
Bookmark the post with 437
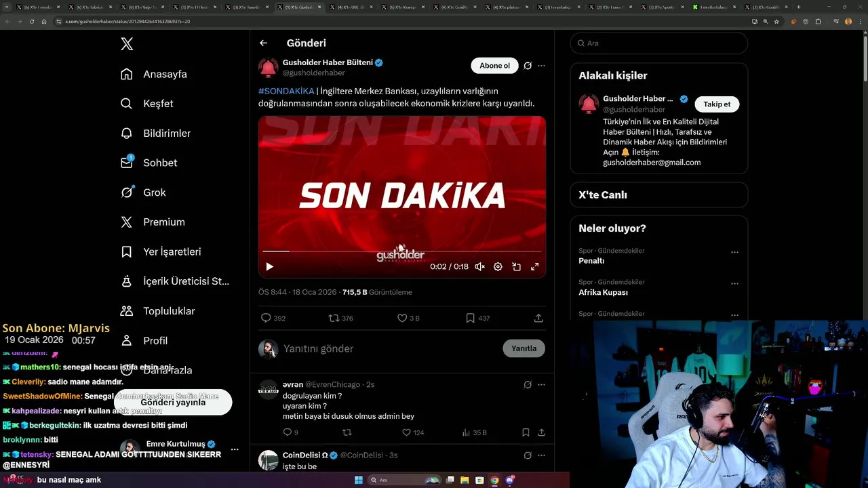pyautogui.click(x=477, y=318)
